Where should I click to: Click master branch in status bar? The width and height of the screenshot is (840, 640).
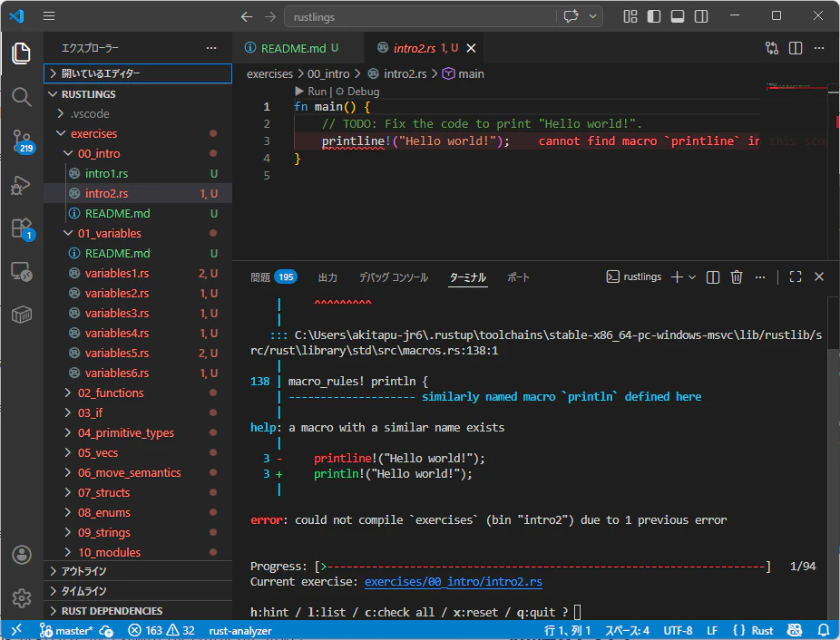66,631
